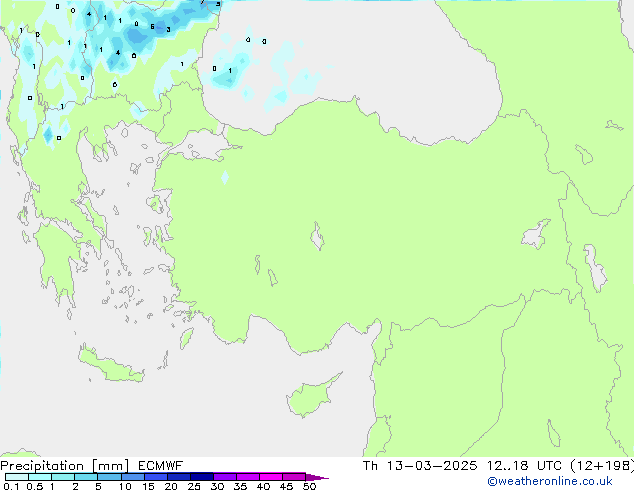Click the '20' legend value
634x490 pixels.
click(171, 486)
